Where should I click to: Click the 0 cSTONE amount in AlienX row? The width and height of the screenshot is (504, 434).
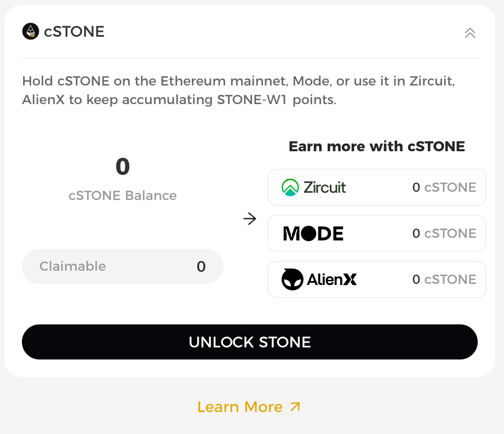coord(444,279)
